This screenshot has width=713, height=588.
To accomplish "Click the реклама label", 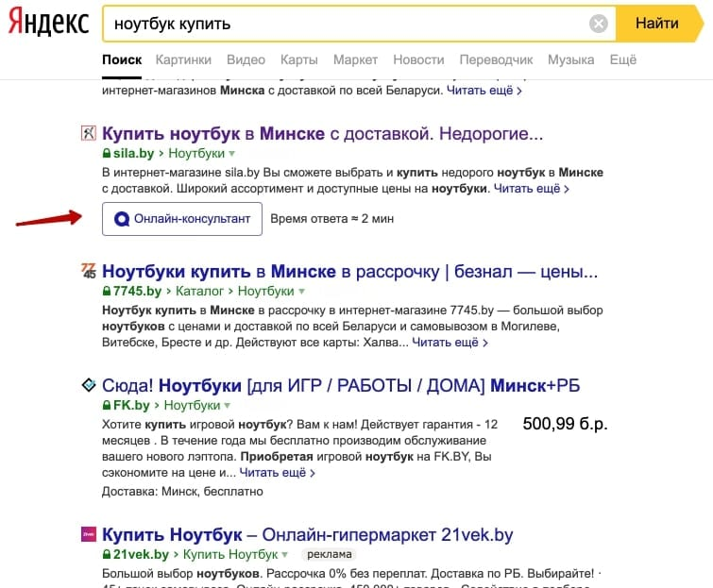I will 330,554.
